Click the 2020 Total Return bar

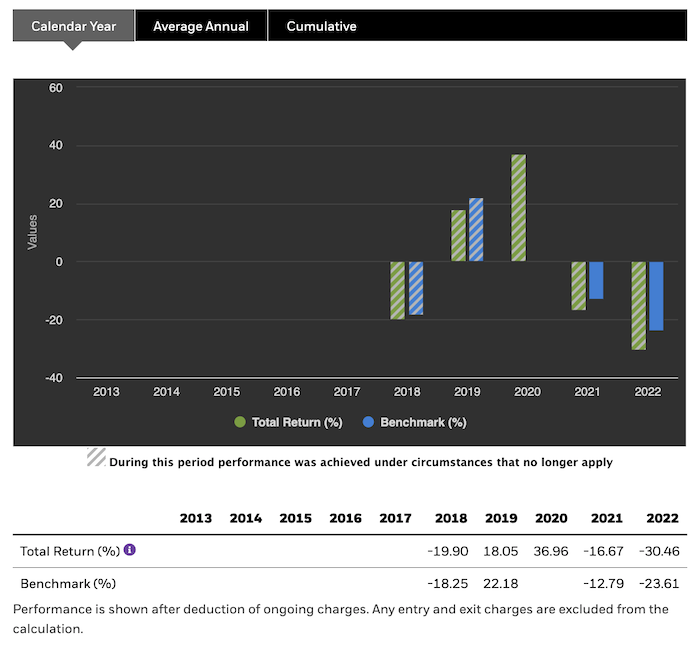click(518, 208)
